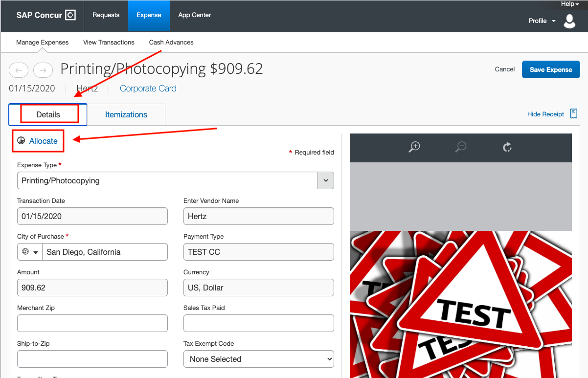Switch to Manage Expenses tab
Viewport: 588px width, 378px height.
[43, 43]
